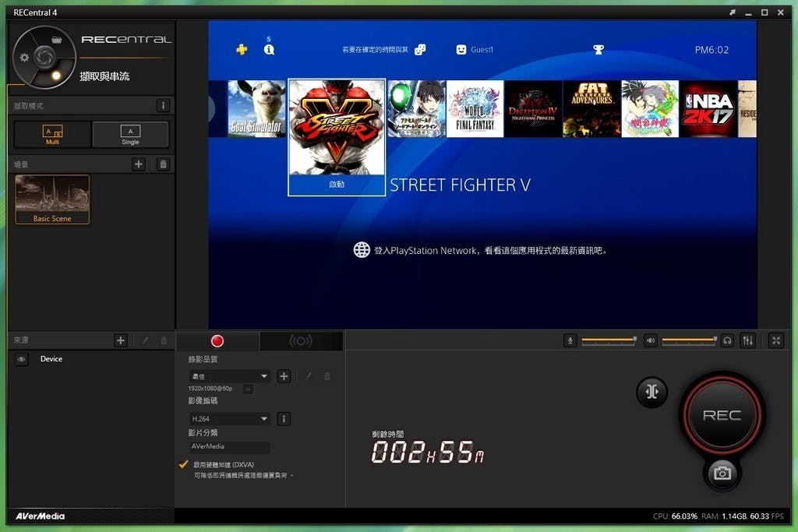Image resolution: width=798 pixels, height=532 pixels.
Task: Open the audio mixer settings icon
Action: [x=748, y=340]
